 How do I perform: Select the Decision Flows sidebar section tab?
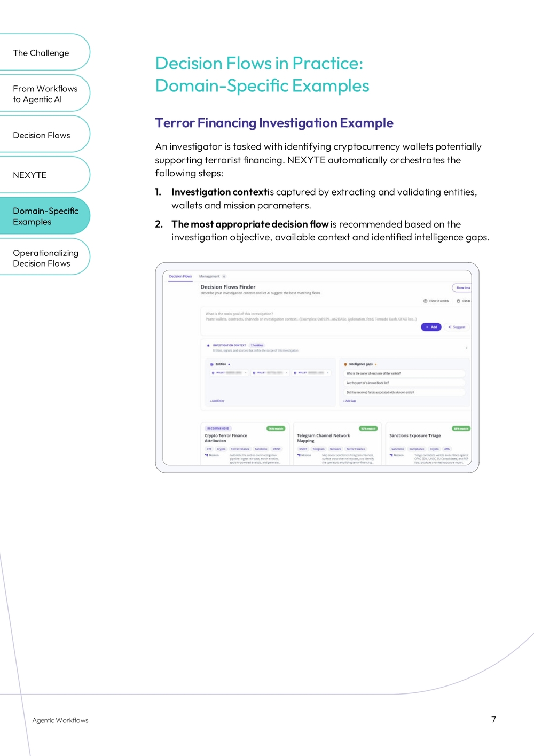44,135
